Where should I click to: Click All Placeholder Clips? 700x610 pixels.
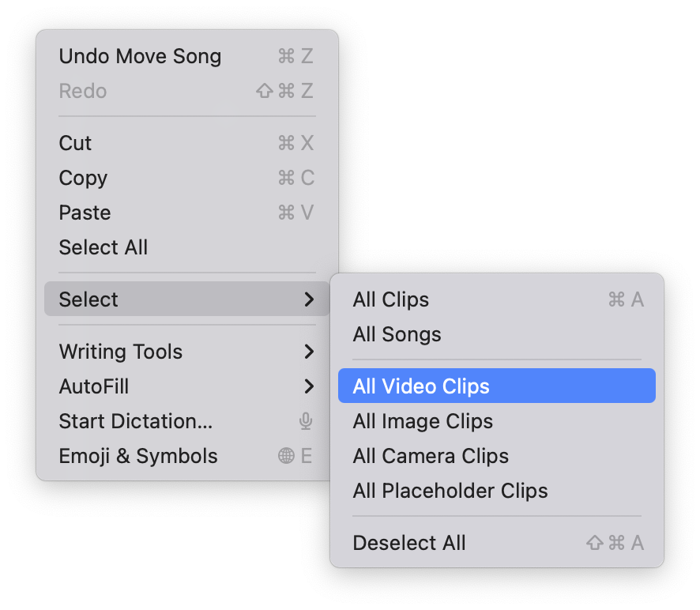coord(450,491)
